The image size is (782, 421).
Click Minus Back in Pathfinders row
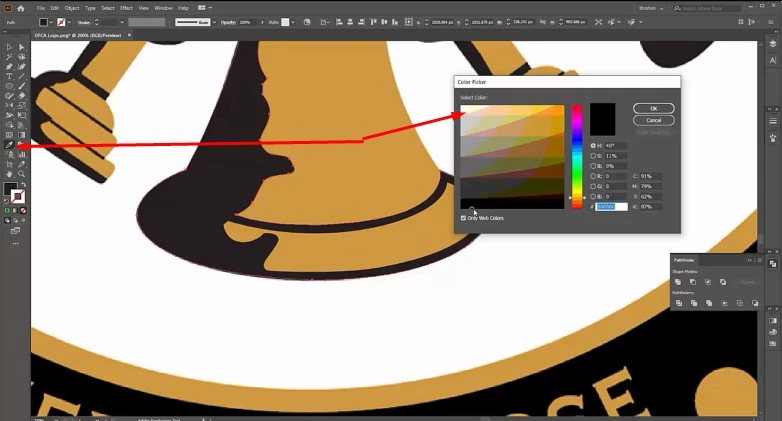pyautogui.click(x=755, y=303)
